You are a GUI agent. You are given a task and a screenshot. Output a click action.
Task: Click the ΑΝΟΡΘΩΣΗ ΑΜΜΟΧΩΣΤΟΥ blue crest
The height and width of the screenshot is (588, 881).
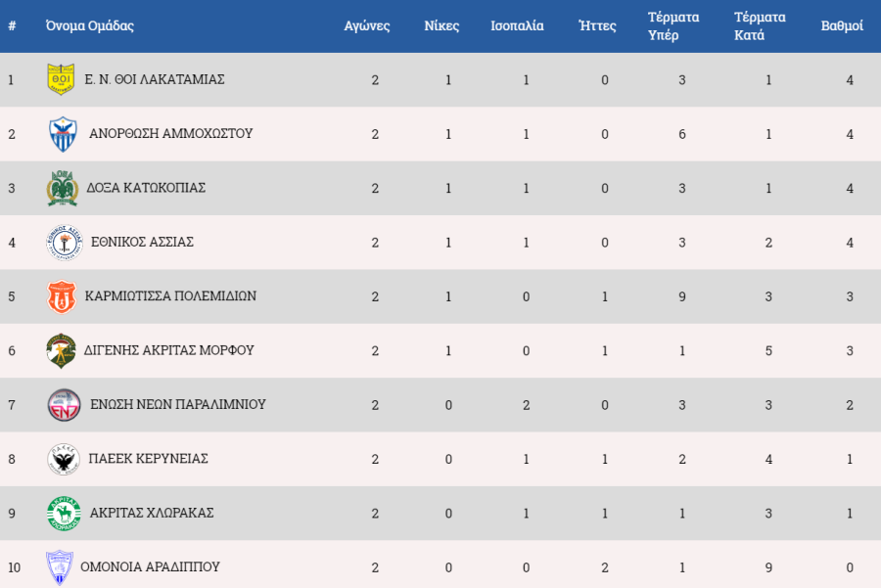(63, 134)
